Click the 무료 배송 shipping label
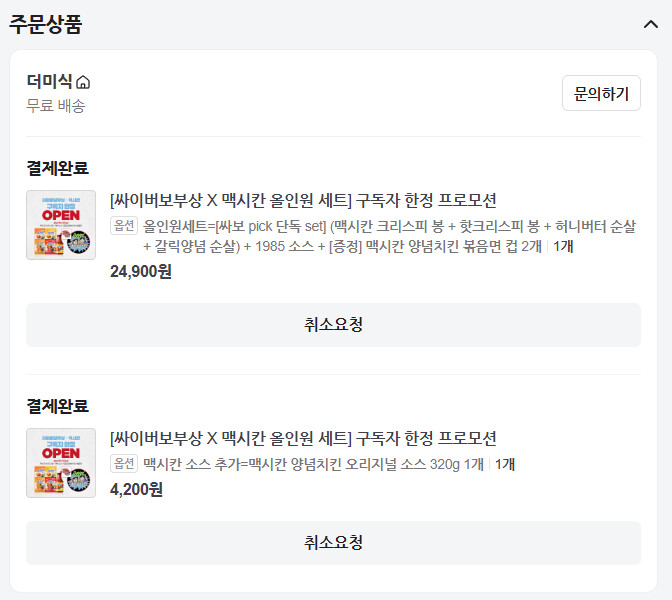The height and width of the screenshot is (600, 672). (56, 106)
